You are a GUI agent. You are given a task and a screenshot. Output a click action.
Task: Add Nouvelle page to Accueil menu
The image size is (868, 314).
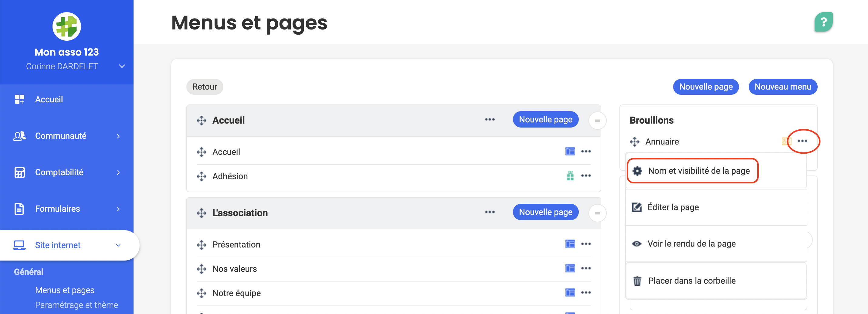click(x=545, y=120)
